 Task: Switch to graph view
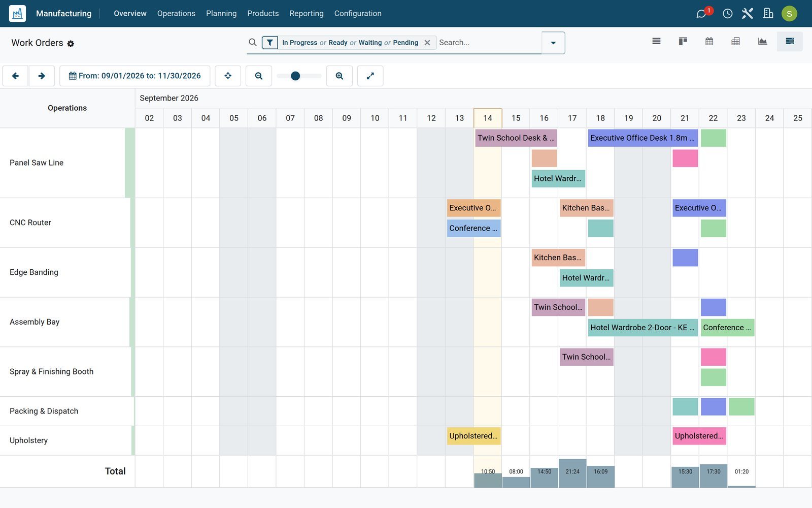pyautogui.click(x=762, y=42)
